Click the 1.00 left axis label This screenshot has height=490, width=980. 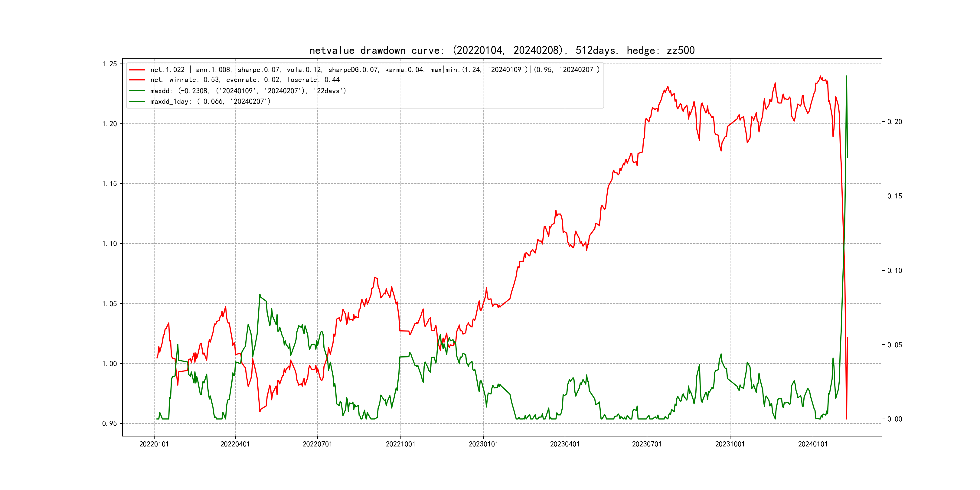109,364
